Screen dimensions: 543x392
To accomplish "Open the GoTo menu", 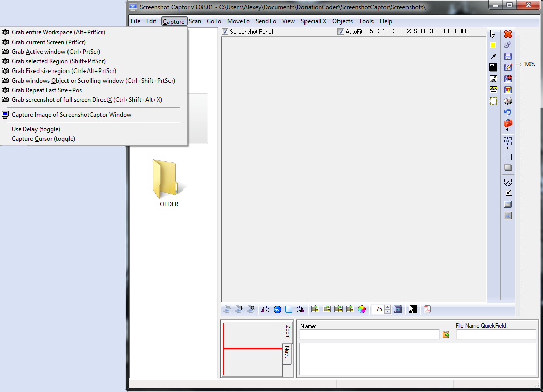I will [x=214, y=21].
